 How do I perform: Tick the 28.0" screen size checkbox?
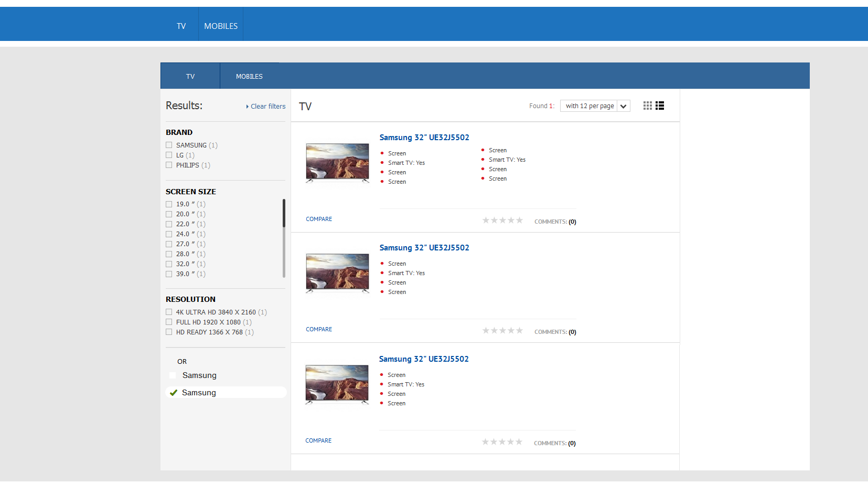169,254
